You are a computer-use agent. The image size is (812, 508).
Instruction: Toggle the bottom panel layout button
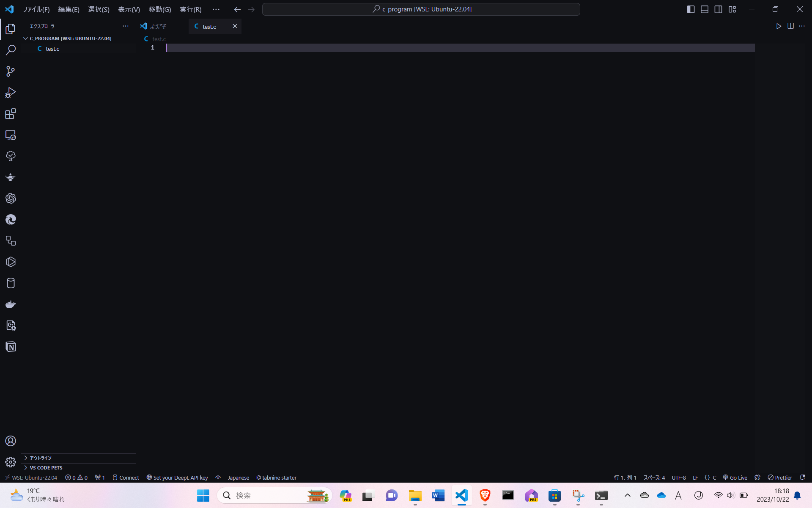click(x=705, y=9)
